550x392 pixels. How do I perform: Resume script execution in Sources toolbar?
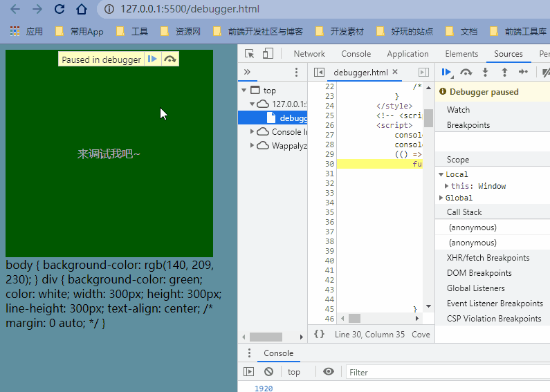point(446,72)
